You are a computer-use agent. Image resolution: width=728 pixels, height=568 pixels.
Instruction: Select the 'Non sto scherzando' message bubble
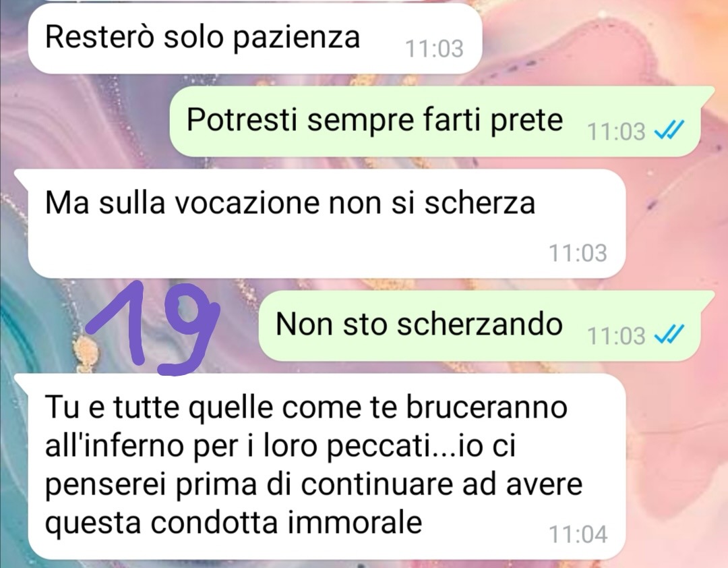pyautogui.click(x=481, y=325)
